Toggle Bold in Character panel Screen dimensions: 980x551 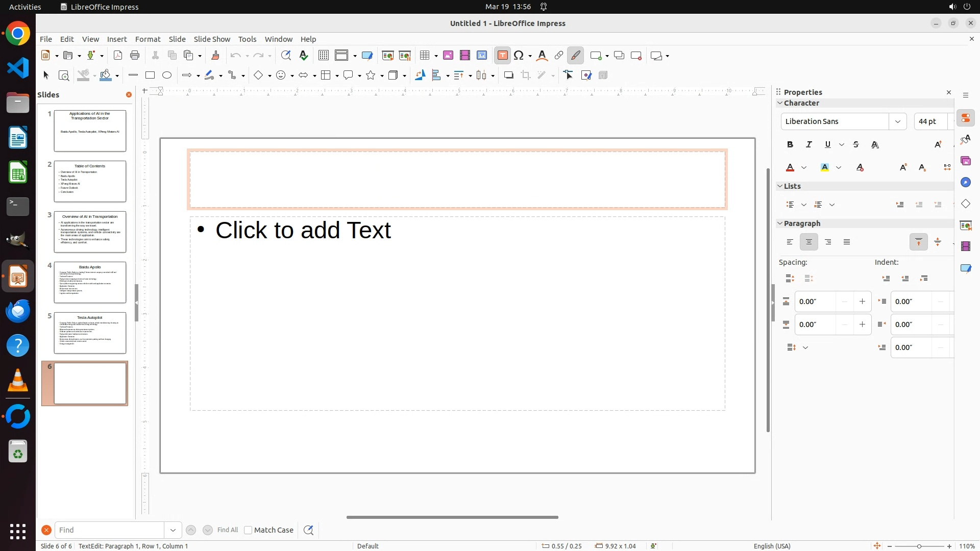tap(790, 145)
